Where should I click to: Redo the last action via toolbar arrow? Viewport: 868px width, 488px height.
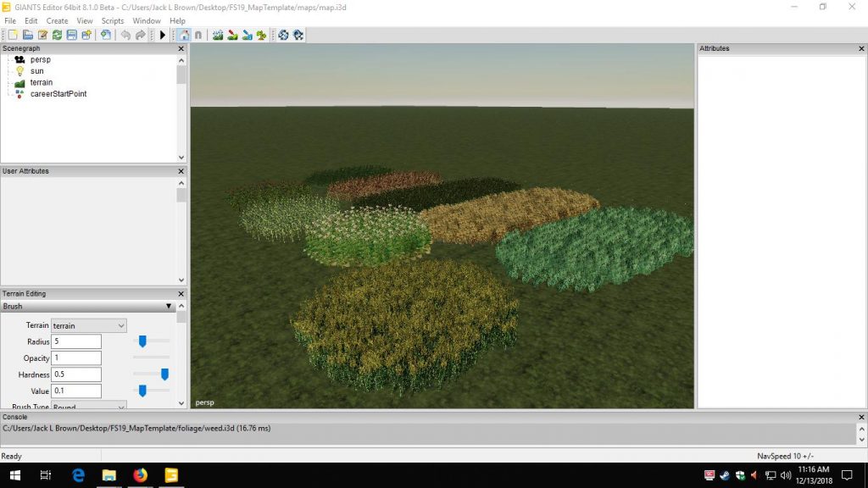coord(140,35)
